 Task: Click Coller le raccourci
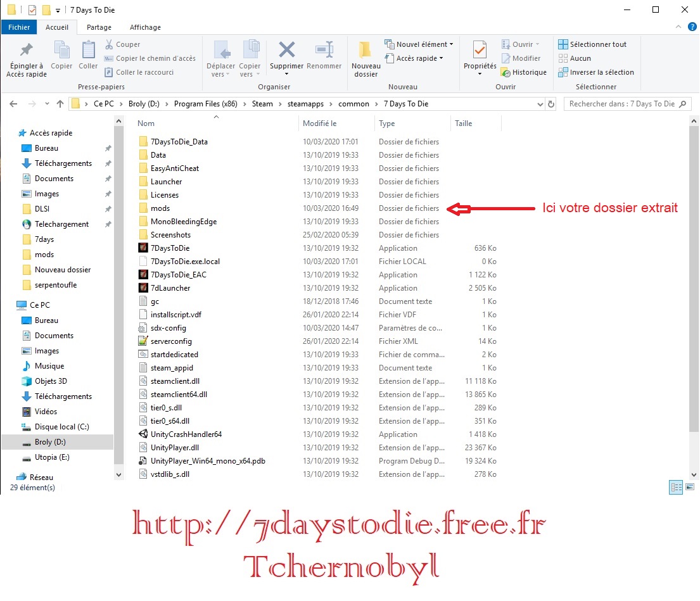click(139, 72)
